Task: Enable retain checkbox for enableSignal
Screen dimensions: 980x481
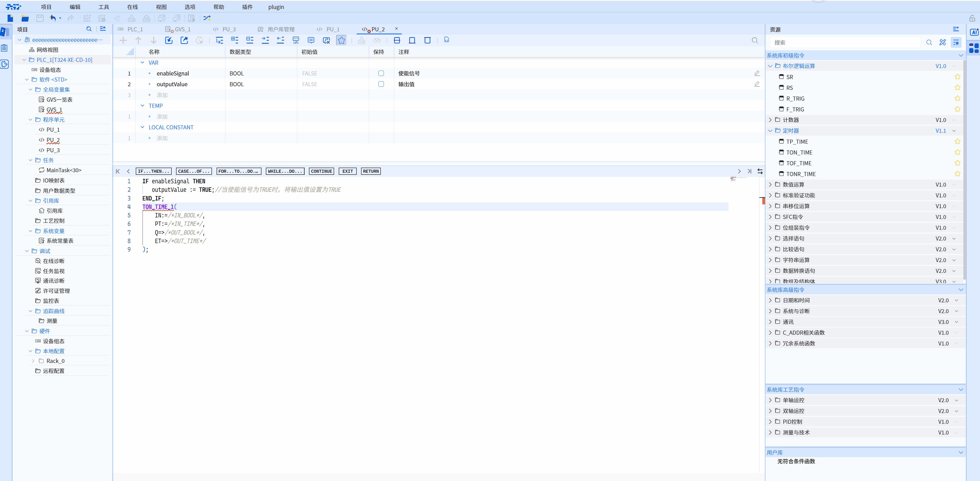Action: coord(381,73)
